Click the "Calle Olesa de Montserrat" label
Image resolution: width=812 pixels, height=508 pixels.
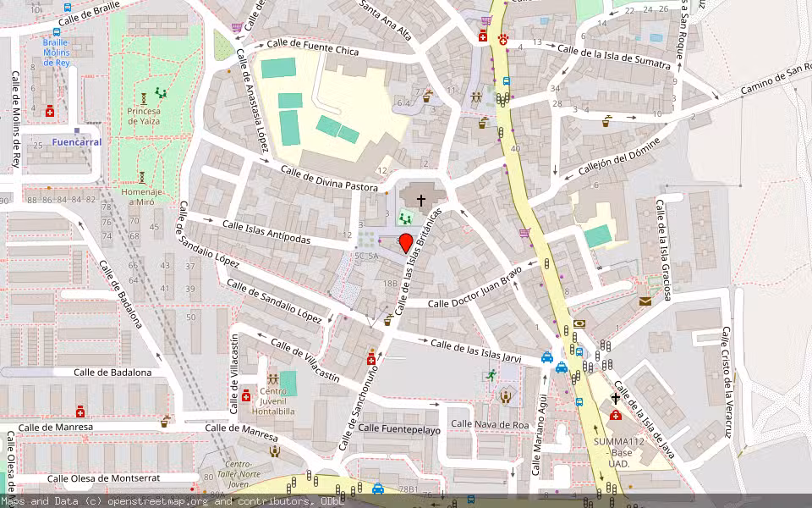pos(103,478)
